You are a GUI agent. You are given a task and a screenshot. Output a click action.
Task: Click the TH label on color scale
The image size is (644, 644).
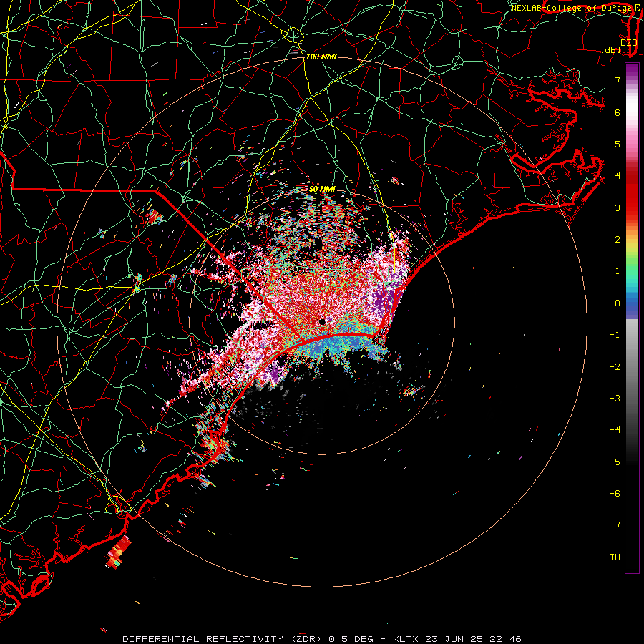click(x=615, y=557)
